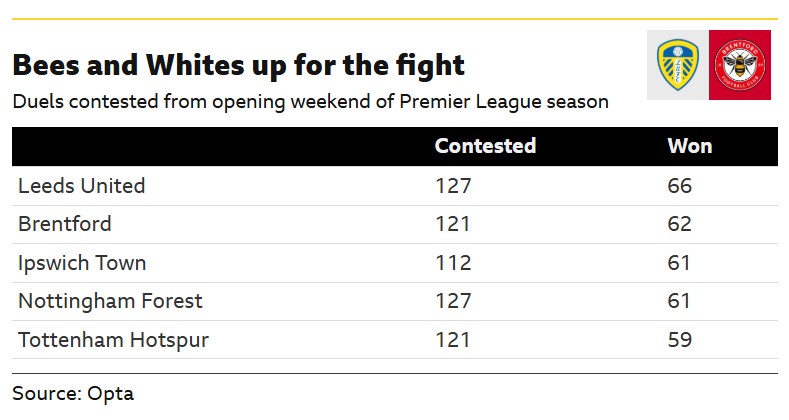The width and height of the screenshot is (789, 420).
Task: Click Nottingham Forest's 61 won value
Action: click(678, 301)
